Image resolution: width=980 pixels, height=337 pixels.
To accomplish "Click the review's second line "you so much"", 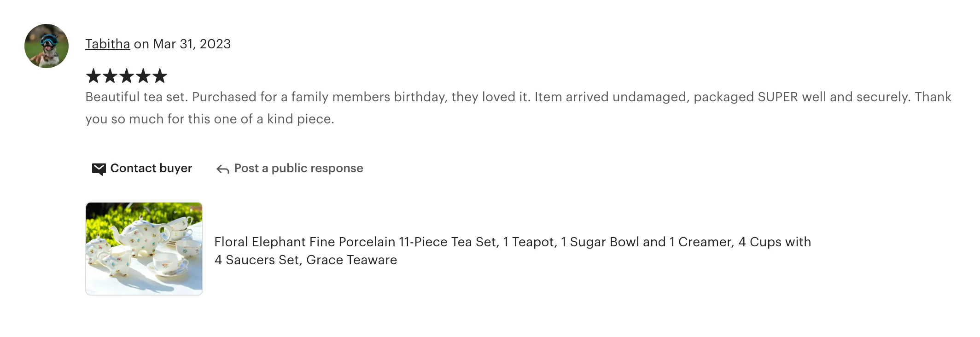I will pyautogui.click(x=210, y=119).
